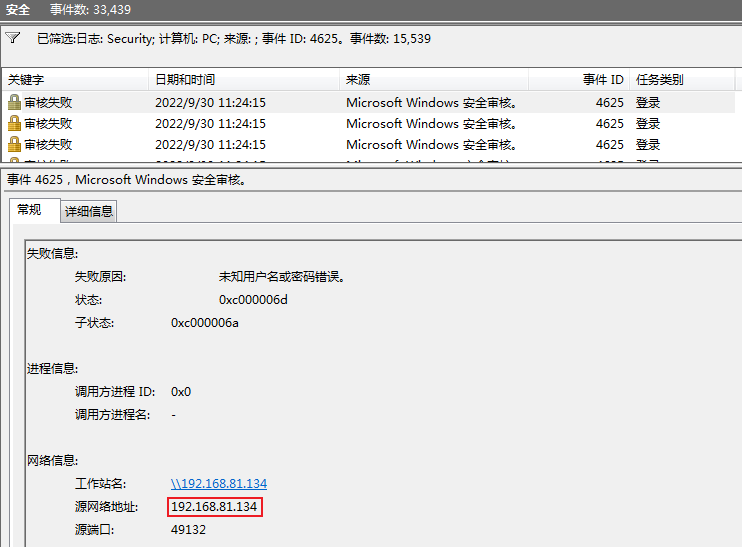Click the 来源 column header
Image resolution: width=742 pixels, height=547 pixels.
click(358, 80)
